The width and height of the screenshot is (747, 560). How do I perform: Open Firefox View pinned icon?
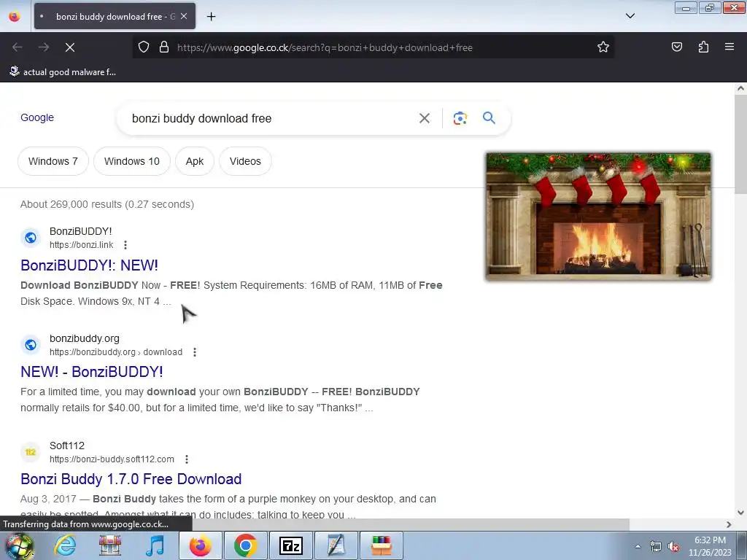click(x=15, y=16)
